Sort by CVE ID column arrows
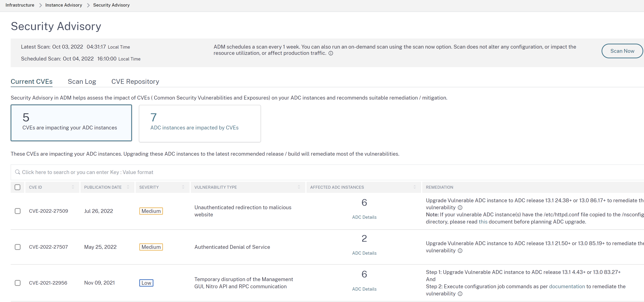 pos(73,187)
